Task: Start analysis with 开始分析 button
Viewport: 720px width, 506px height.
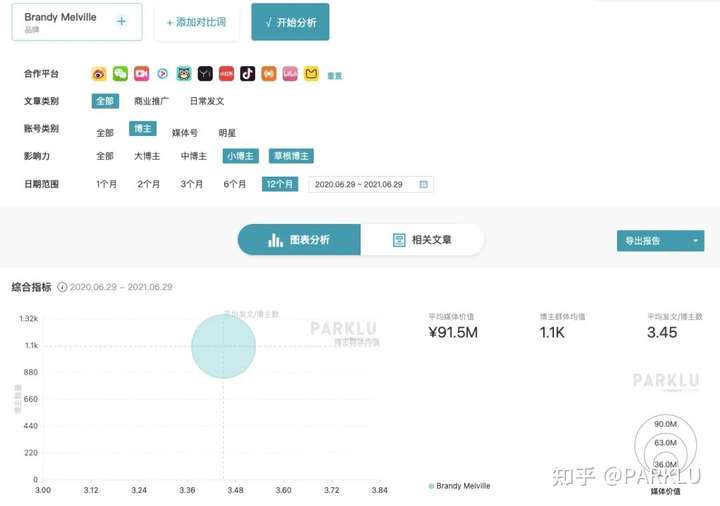Action: (x=290, y=22)
